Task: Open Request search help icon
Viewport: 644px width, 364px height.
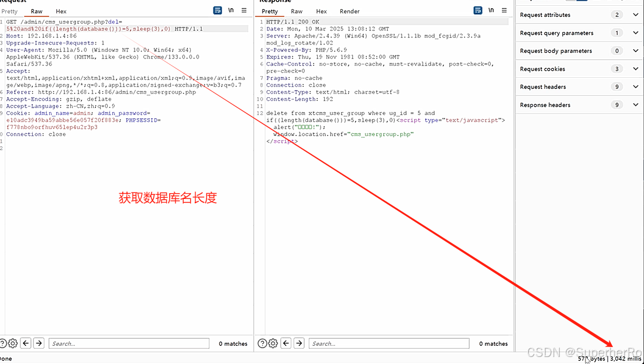Action: (3, 343)
